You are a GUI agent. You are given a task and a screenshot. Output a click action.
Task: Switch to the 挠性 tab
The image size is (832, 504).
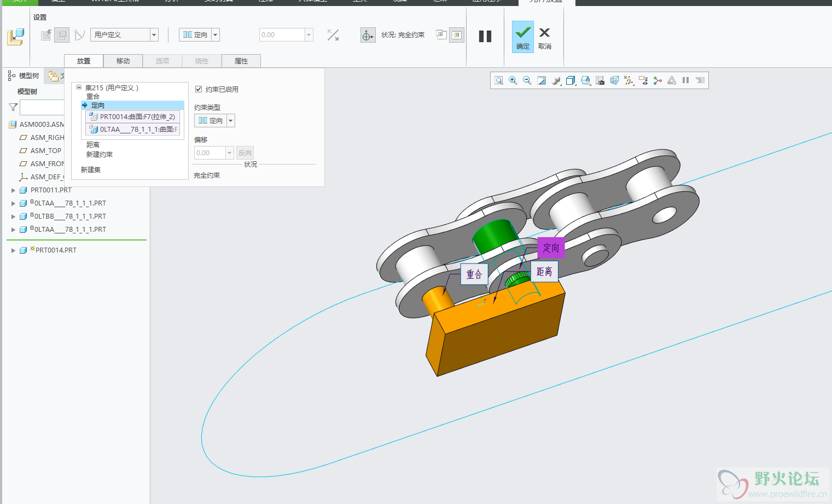point(202,61)
